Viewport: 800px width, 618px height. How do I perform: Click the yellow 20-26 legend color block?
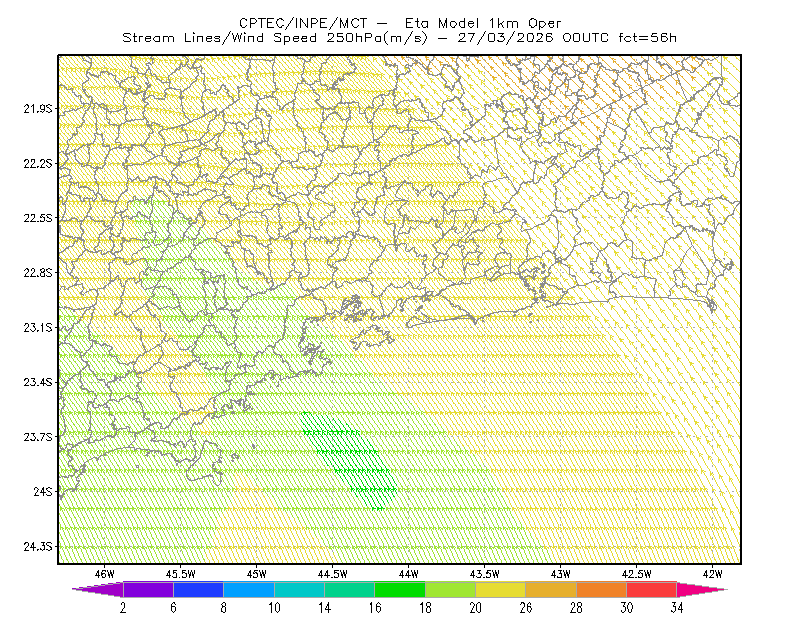pyautogui.click(x=501, y=589)
